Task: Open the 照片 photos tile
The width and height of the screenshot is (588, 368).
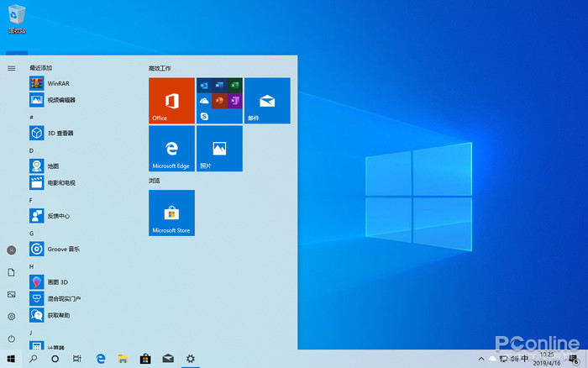Action: (219, 149)
